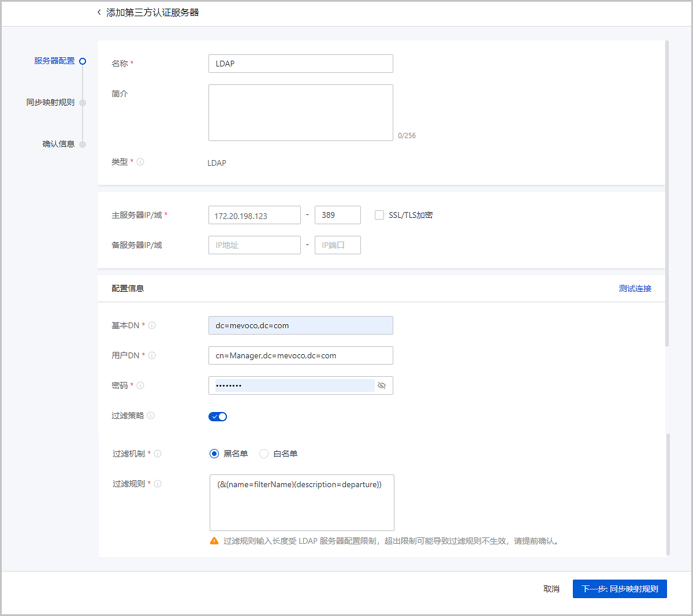The width and height of the screenshot is (693, 616).
Task: Click the 名称 field containing LDAP
Action: (x=301, y=64)
